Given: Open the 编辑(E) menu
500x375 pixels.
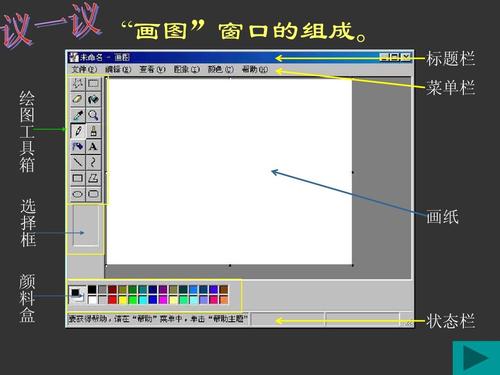Looking at the screenshot, I should 118,69.
